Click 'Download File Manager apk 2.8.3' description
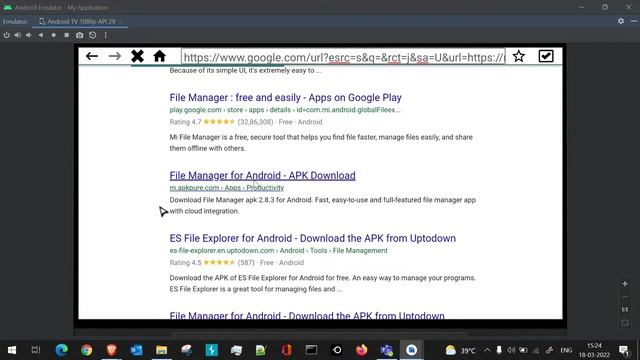 (x=322, y=205)
